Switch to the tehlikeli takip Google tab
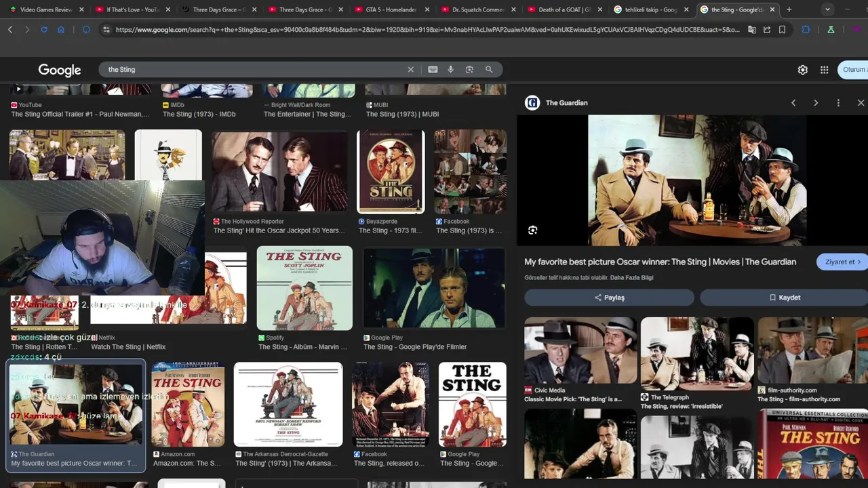The image size is (868, 488). (650, 9)
